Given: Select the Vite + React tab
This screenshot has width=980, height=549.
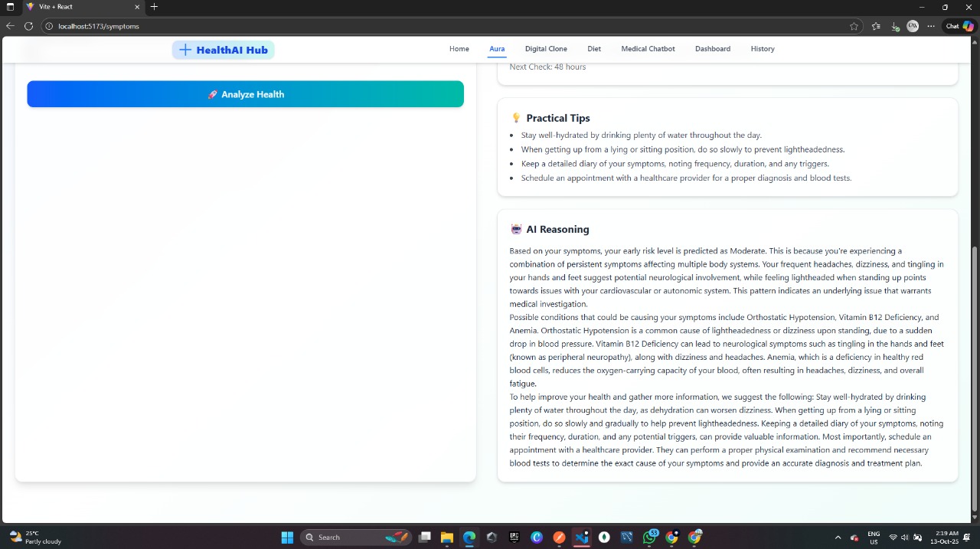Looking at the screenshot, I should coord(83,7).
